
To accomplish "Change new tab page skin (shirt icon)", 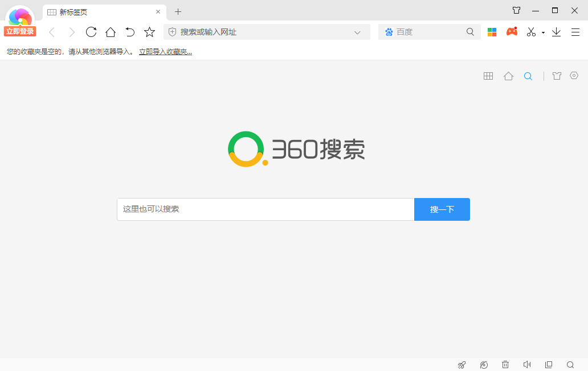I will pyautogui.click(x=557, y=76).
